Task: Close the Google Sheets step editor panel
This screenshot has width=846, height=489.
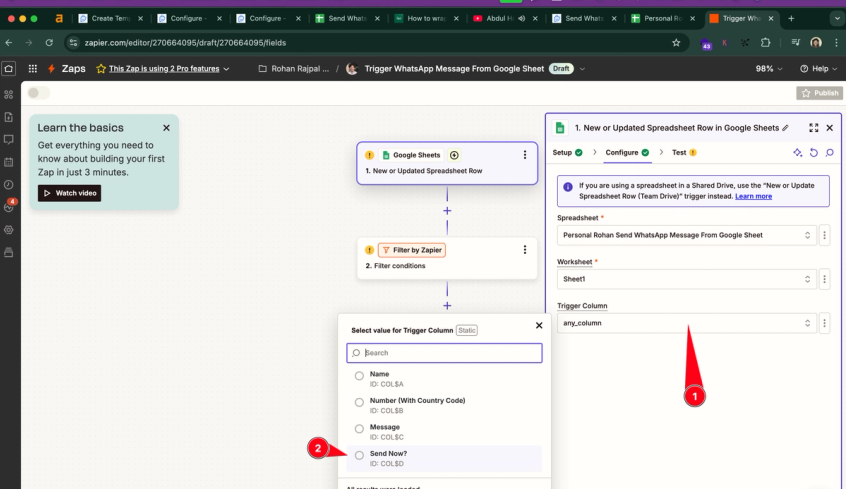Action: coord(829,128)
